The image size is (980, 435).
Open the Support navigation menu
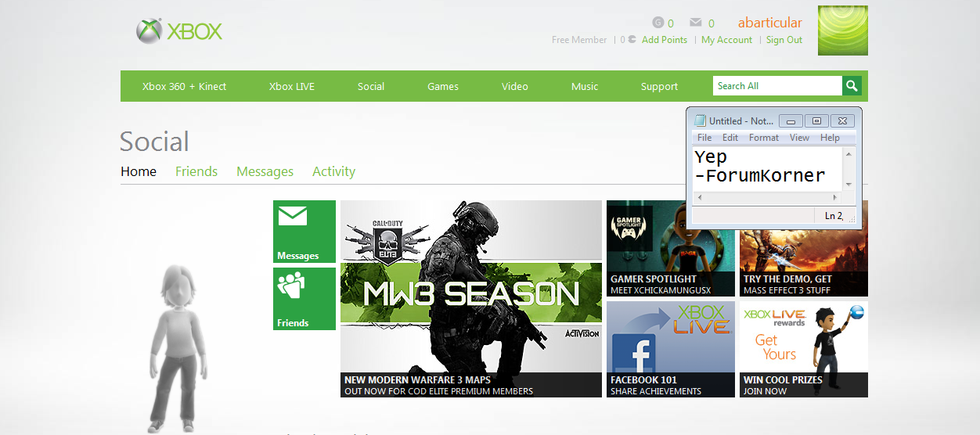point(659,86)
